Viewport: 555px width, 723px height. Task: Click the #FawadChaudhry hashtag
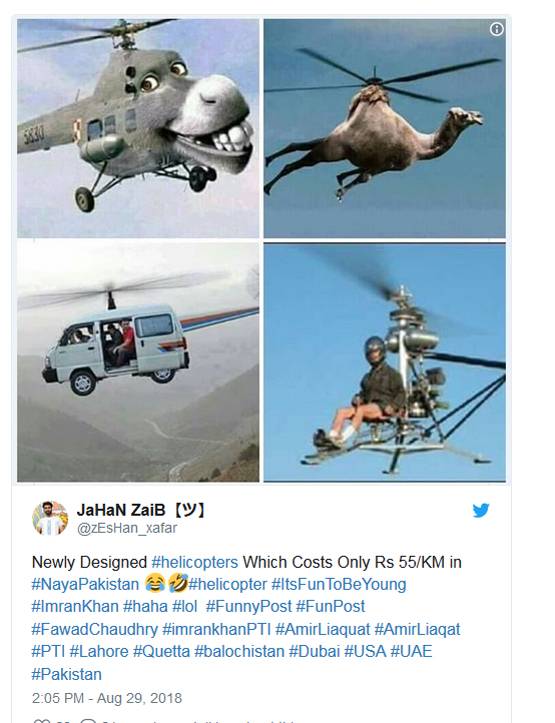94,629
